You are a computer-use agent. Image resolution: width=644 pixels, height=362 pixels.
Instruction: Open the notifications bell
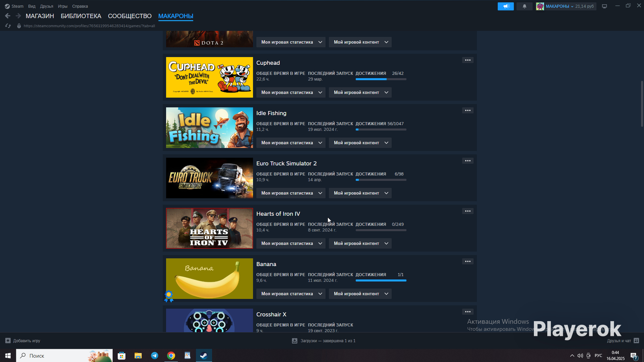pos(524,6)
